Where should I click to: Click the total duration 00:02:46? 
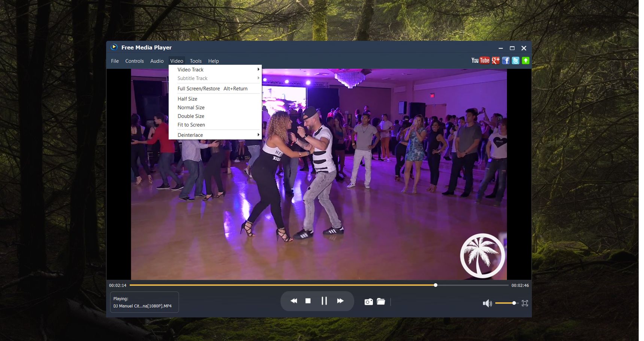[x=520, y=285]
